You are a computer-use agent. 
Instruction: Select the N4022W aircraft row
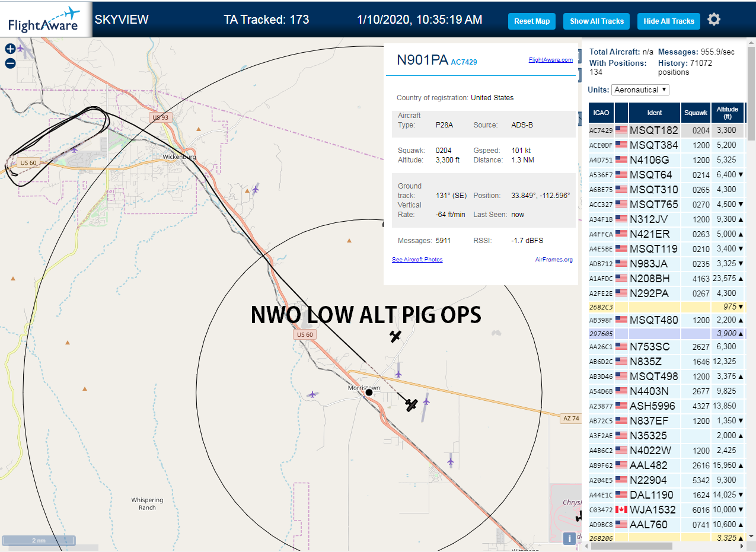coord(666,450)
